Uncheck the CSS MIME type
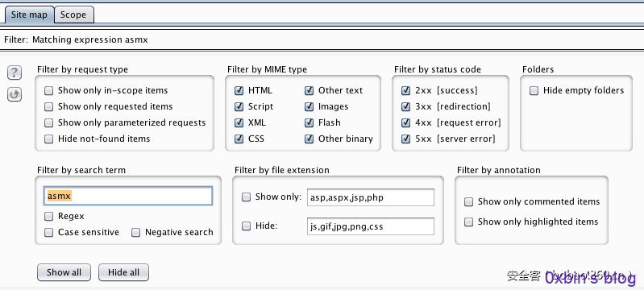This screenshot has width=644, height=290. (239, 139)
